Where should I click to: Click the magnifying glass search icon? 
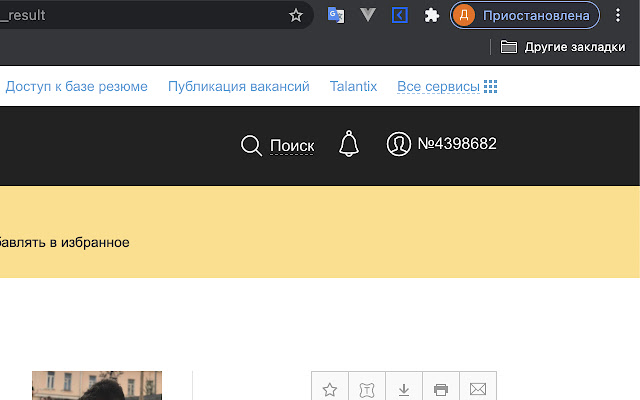click(x=251, y=146)
